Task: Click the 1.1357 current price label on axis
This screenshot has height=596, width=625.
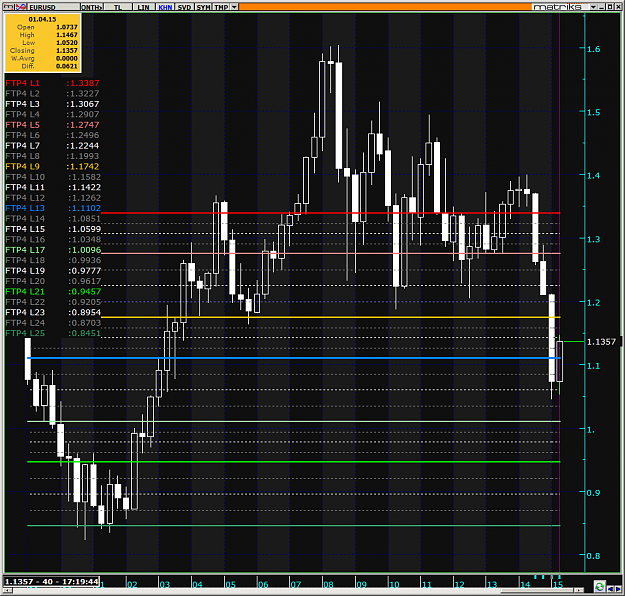Action: click(x=601, y=342)
